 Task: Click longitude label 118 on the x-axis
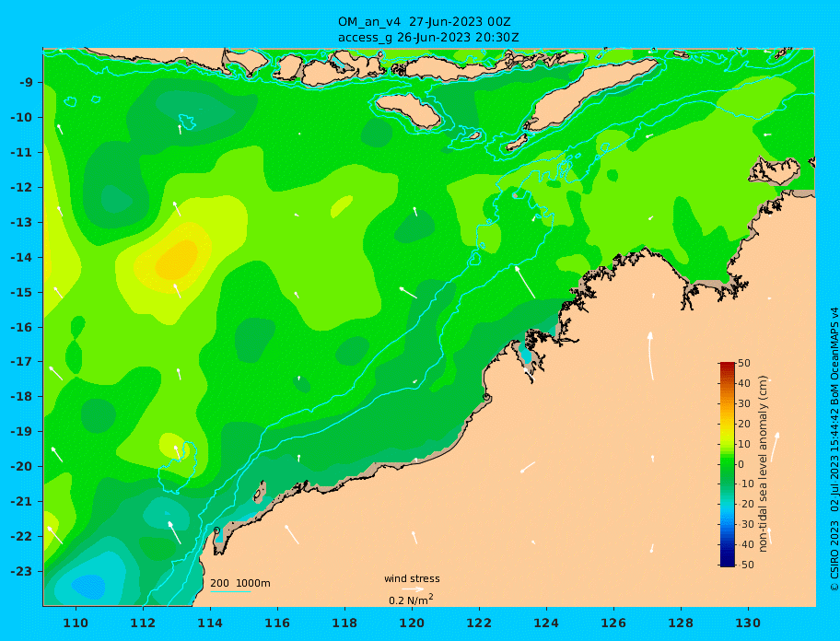pos(344,624)
